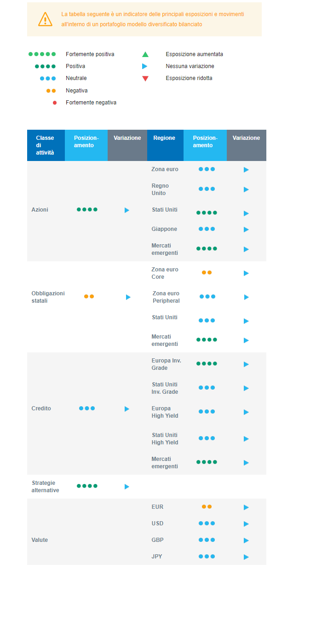Click the Obbligazioni statali variation arrow
Image resolution: width=322 pixels, height=644 pixels.
click(x=128, y=297)
